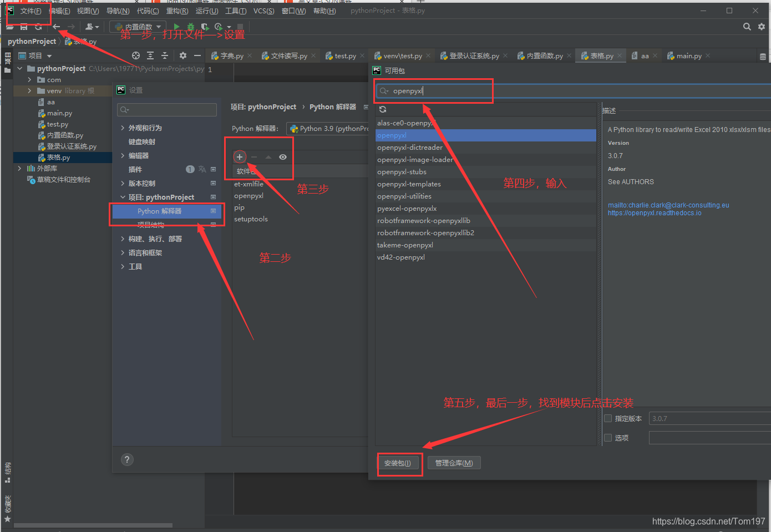
Task: Expand 外观和行为 settings category
Action: (123, 128)
